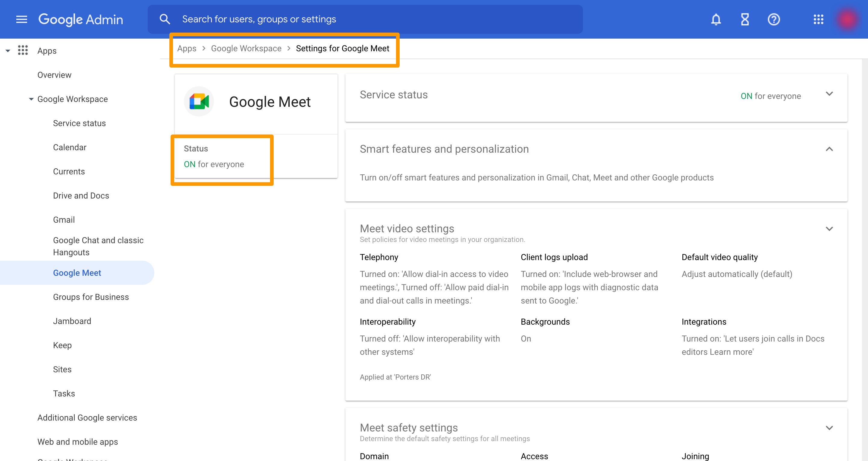Select Google Workspace in the sidebar
The width and height of the screenshot is (868, 461).
[x=72, y=99]
